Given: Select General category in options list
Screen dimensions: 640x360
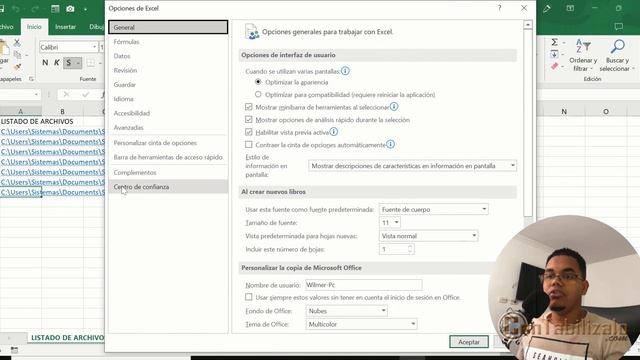Looking at the screenshot, I should click(x=168, y=27).
